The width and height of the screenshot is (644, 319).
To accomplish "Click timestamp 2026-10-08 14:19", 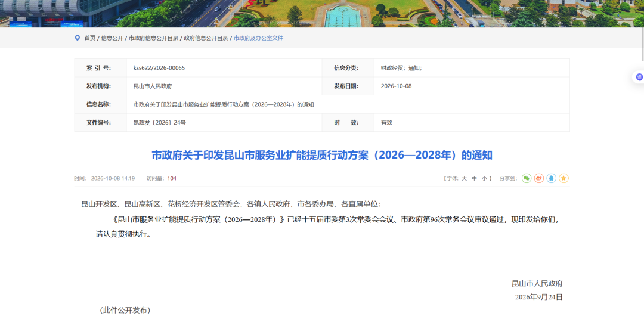I will point(113,179).
